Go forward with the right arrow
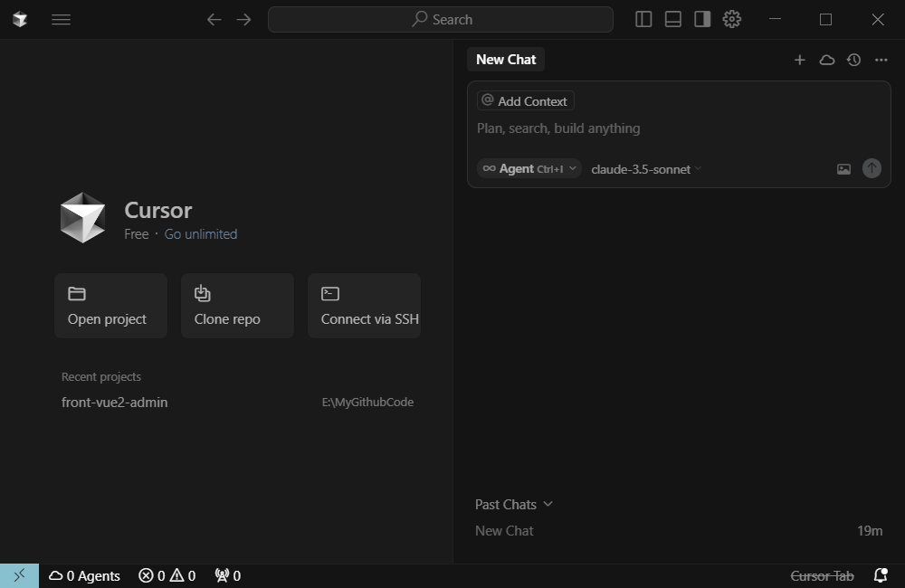This screenshot has width=905, height=588. click(x=244, y=20)
